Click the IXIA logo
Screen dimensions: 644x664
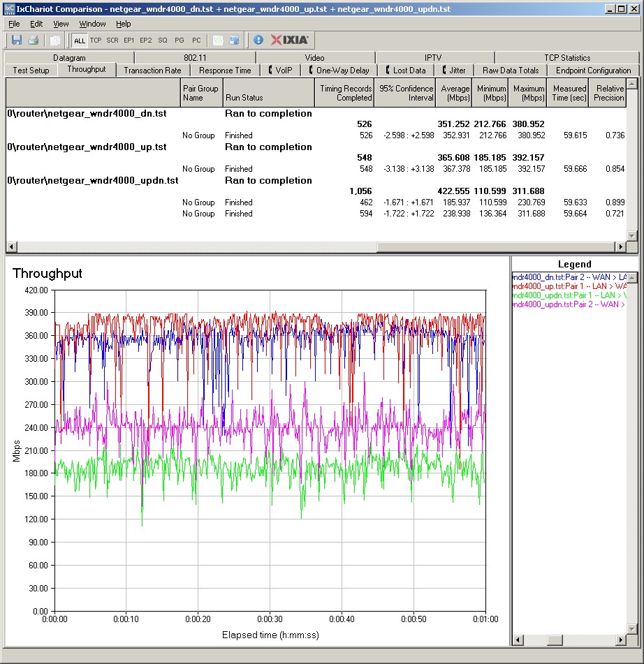pos(290,40)
